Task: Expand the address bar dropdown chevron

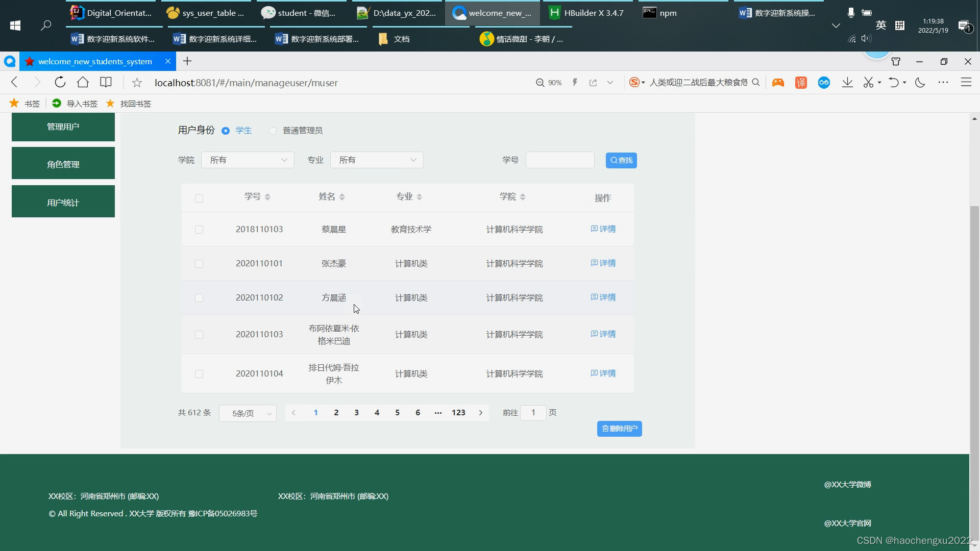Action: pyautogui.click(x=610, y=83)
